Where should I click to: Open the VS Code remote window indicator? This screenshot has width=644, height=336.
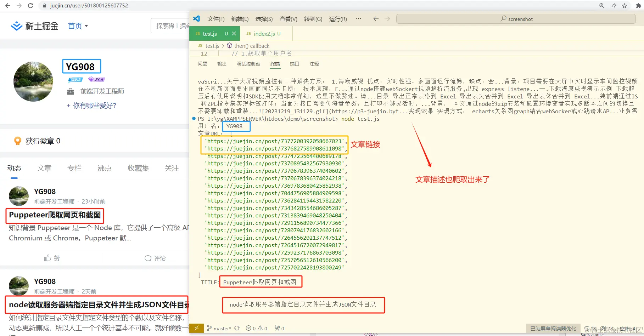click(196, 328)
